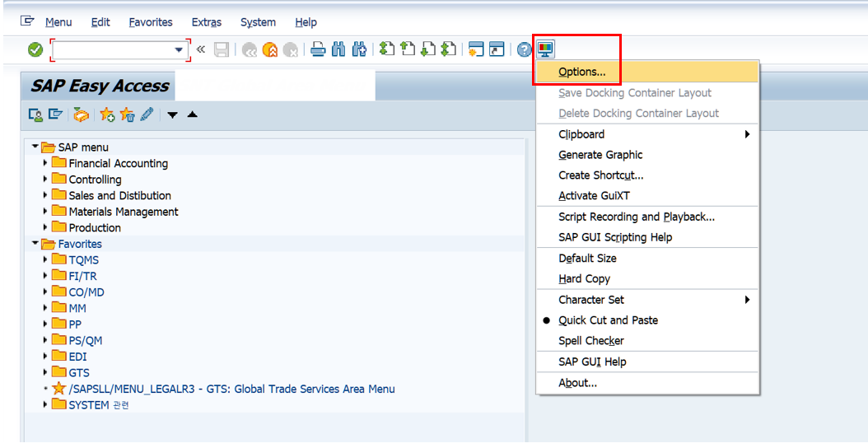Expand the Materials Management folder
This screenshot has width=868, height=448.
tap(45, 211)
